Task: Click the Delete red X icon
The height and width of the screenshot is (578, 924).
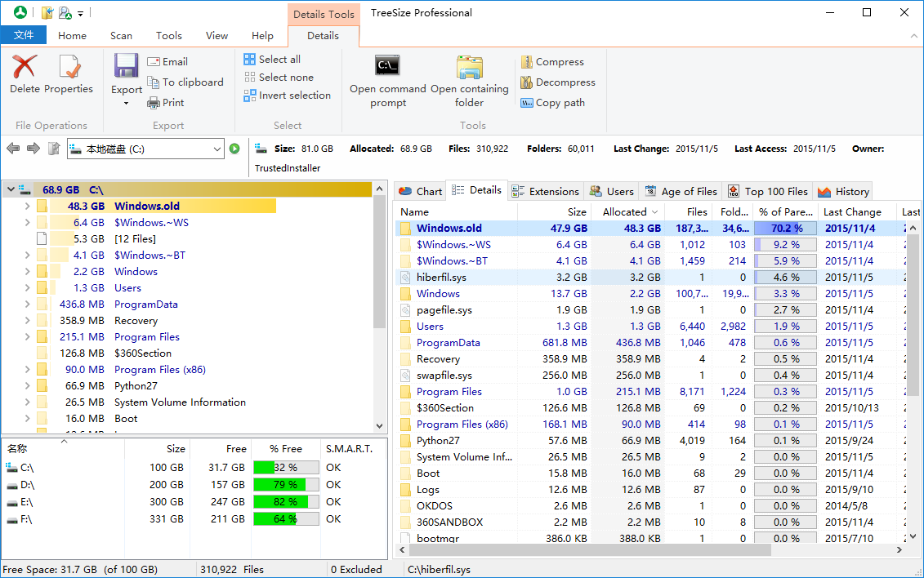Action: 25,66
